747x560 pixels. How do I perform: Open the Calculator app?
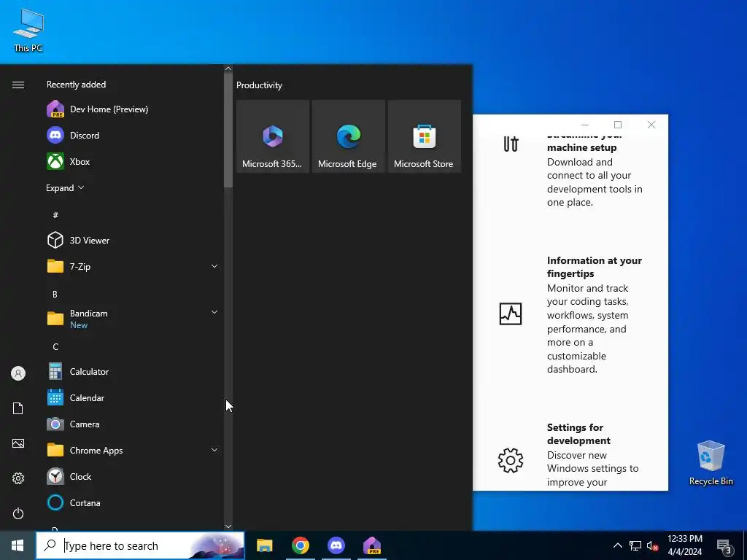coord(134,371)
